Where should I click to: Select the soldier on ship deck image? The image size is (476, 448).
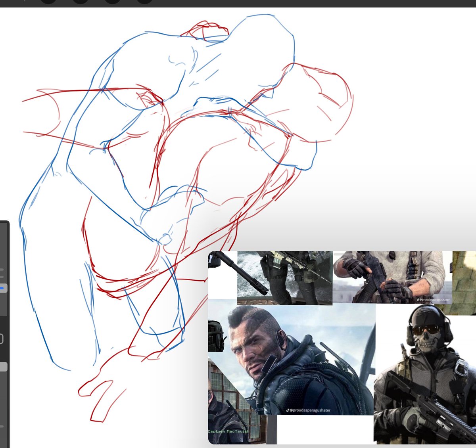285,278
